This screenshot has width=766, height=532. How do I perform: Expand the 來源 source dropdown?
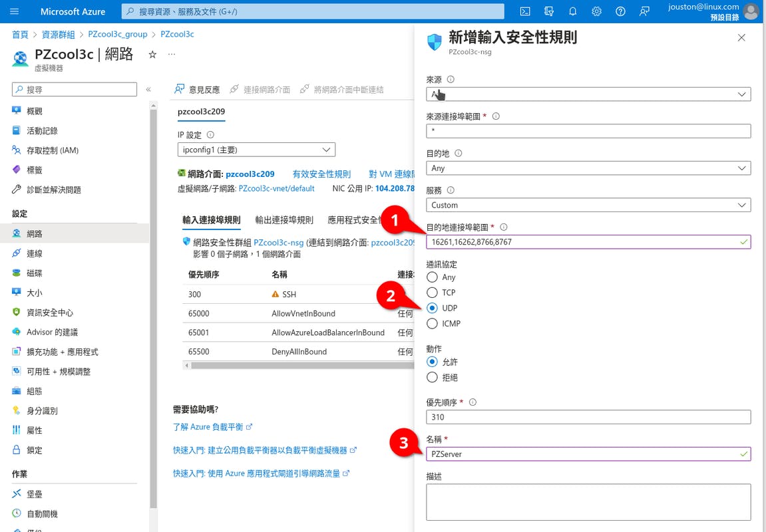pyautogui.click(x=588, y=94)
